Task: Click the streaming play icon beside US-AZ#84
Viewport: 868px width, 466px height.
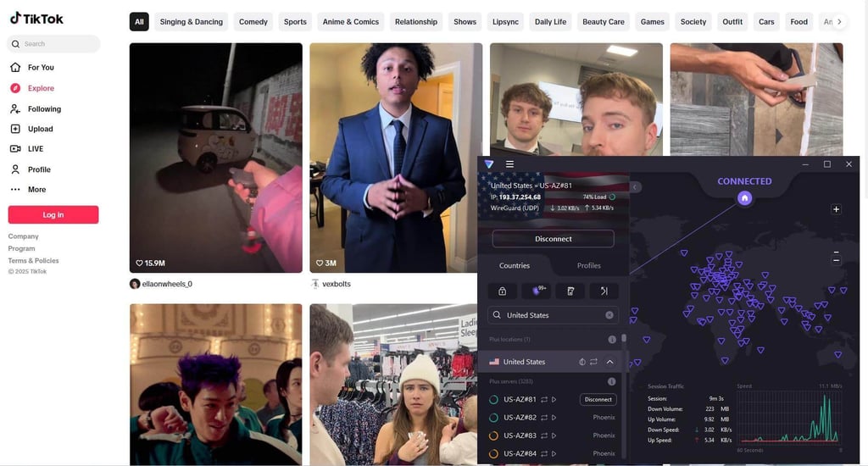Action: click(554, 454)
